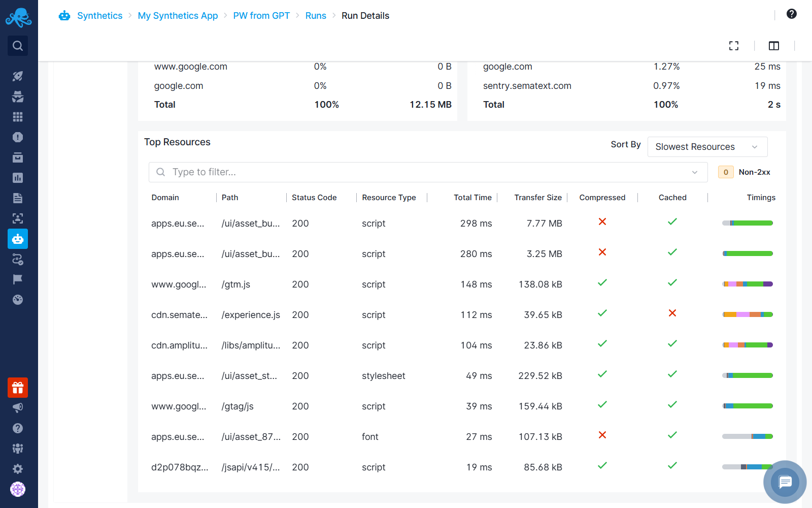
Task: Open the red gift box icon
Action: [18, 388]
